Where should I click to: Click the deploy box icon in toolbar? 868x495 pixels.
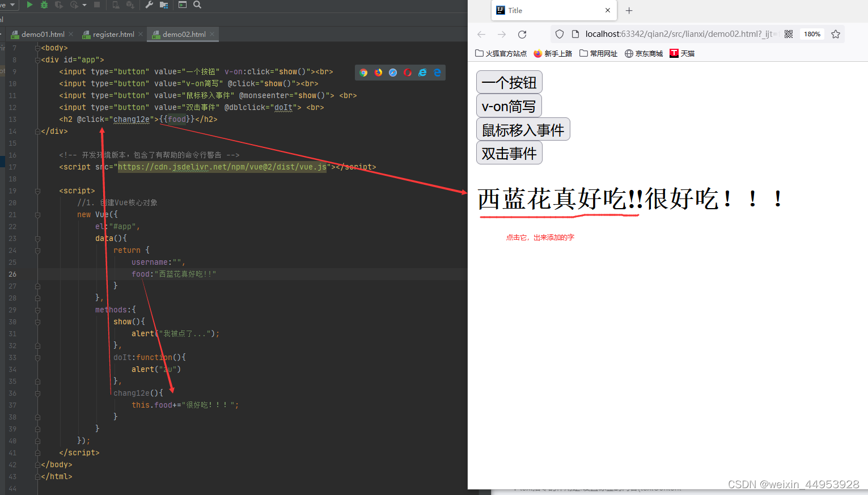130,5
